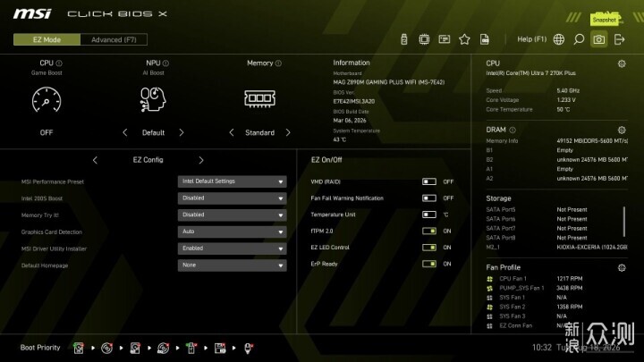The height and width of the screenshot is (362, 644).
Task: Click M2_1 KIOXIA-EXCERIA storage entry
Action: pos(556,247)
